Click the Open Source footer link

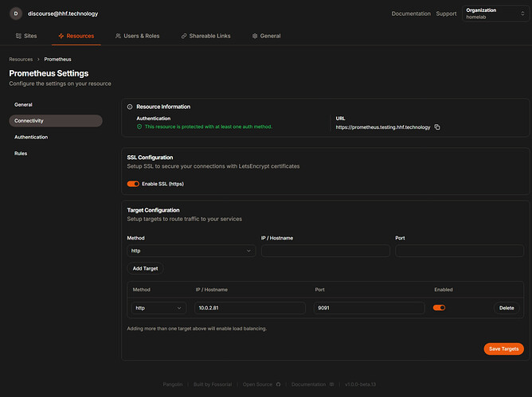click(257, 384)
